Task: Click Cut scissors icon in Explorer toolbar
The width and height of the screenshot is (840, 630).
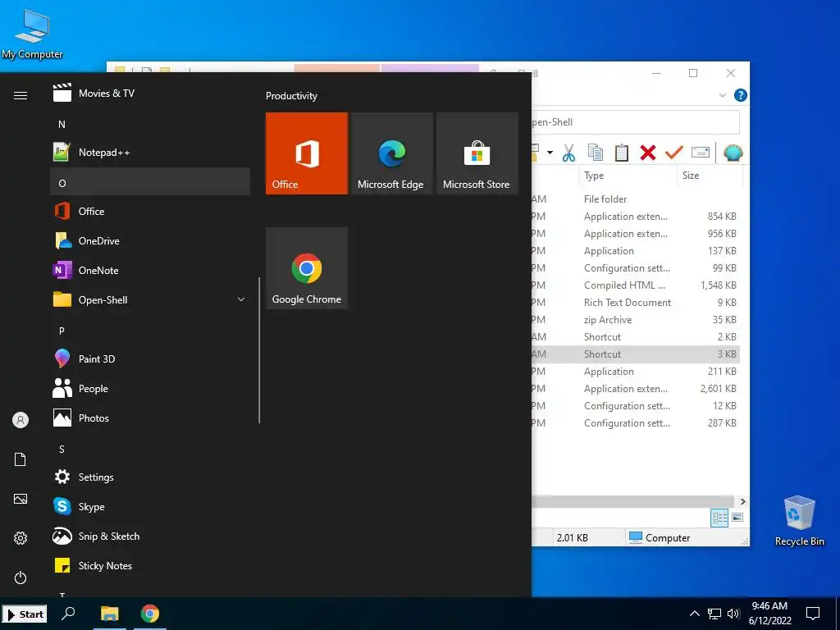Action: tap(569, 153)
